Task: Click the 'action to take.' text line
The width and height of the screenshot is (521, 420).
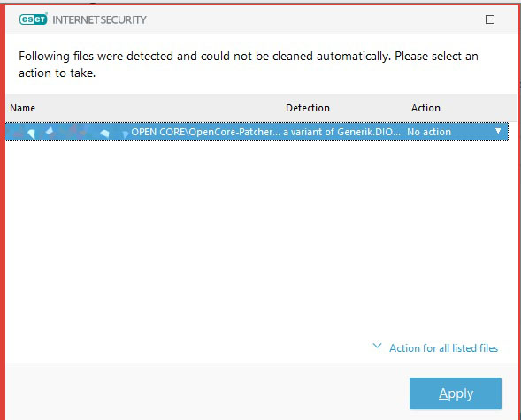Action: pos(57,73)
